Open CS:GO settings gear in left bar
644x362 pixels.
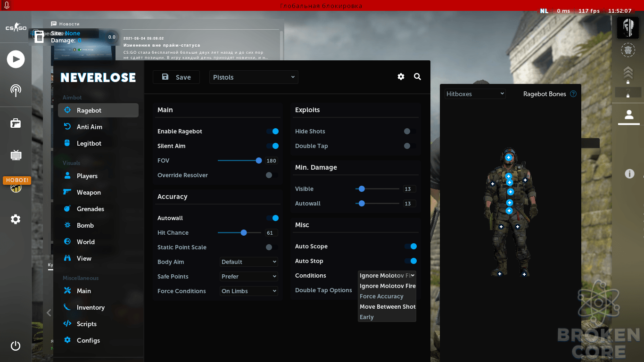tap(16, 219)
